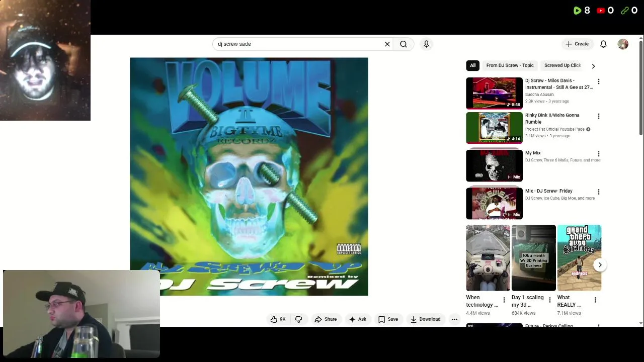
Task: Click the red YouTube counter icon in overlay
Action: (601, 11)
